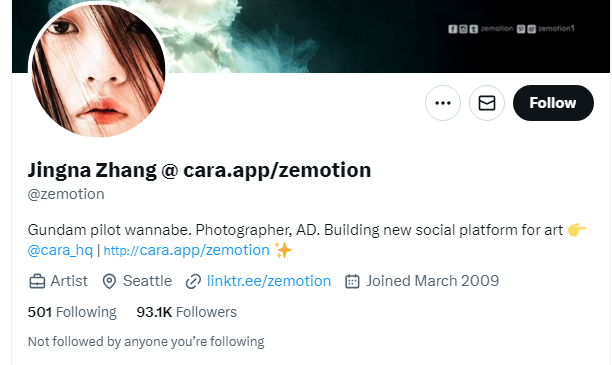The width and height of the screenshot is (612, 365).
Task: Follow Jingna Zhang's account
Action: pyautogui.click(x=553, y=103)
